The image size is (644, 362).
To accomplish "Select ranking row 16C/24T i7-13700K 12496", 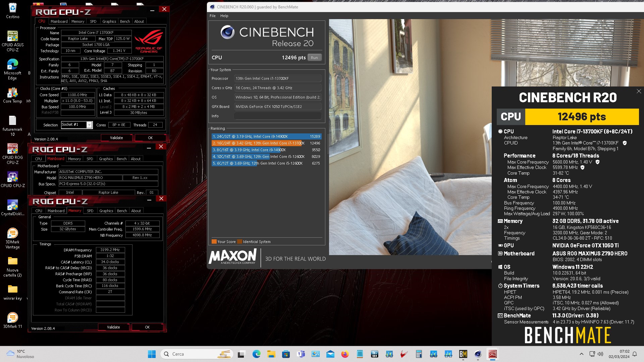I will tap(266, 143).
